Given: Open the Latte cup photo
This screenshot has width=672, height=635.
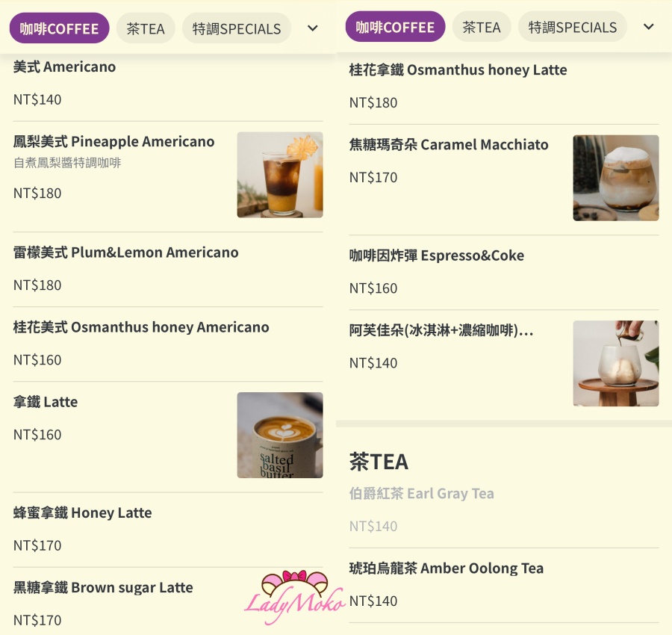Looking at the screenshot, I should pos(280,436).
